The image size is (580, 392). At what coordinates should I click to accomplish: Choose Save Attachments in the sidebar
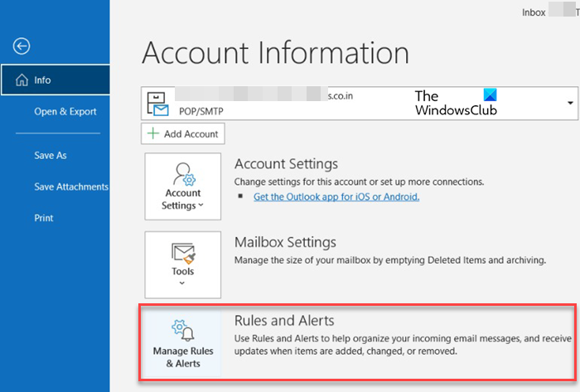(71, 187)
